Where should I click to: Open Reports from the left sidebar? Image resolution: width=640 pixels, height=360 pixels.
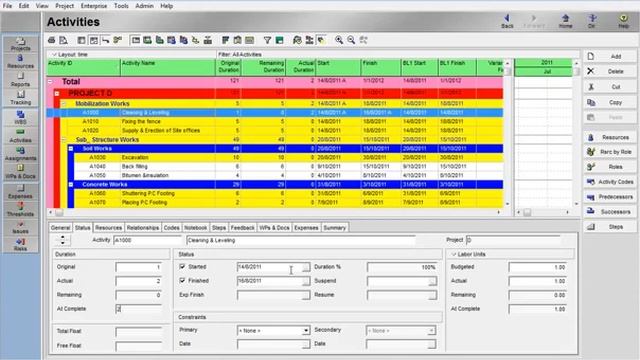click(20, 80)
